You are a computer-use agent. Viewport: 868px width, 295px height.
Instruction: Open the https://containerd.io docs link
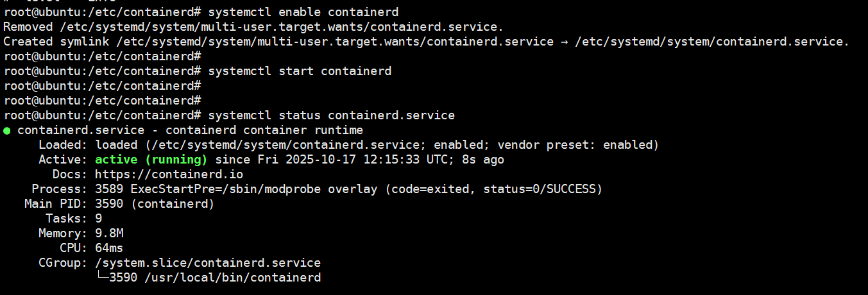click(169, 174)
